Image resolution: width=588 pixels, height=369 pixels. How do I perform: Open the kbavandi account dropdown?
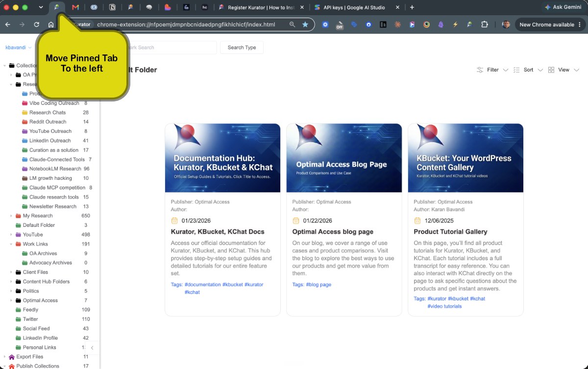[19, 48]
